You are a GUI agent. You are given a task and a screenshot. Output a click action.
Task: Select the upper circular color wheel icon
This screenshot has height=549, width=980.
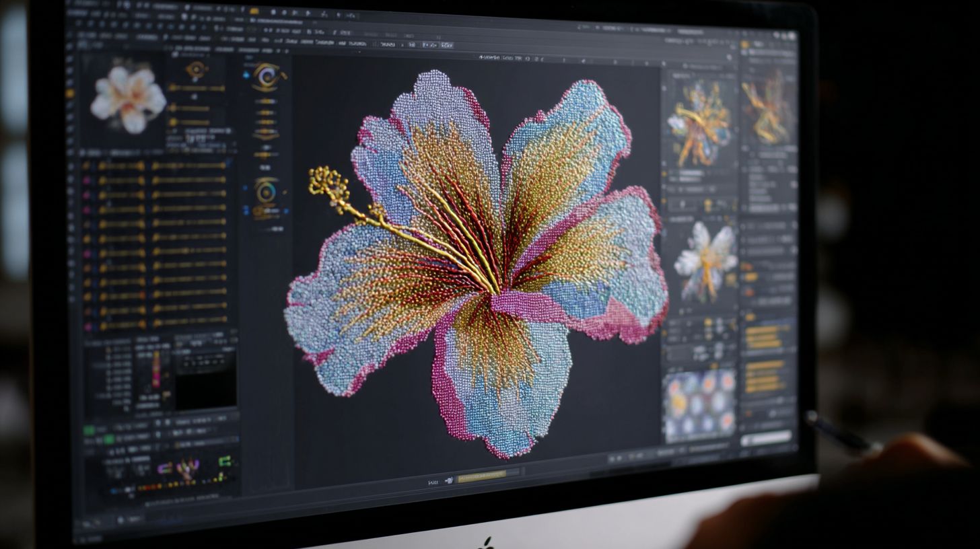click(x=267, y=76)
